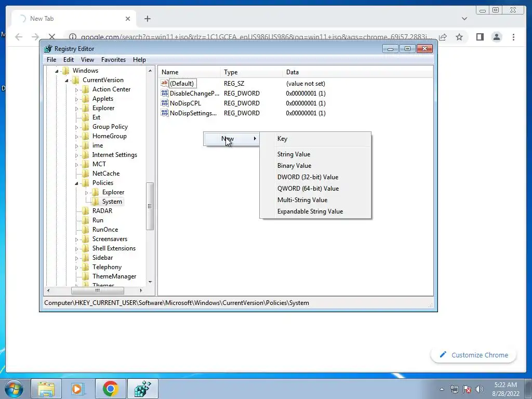
Task: Go back in Chrome
Action: (19, 37)
